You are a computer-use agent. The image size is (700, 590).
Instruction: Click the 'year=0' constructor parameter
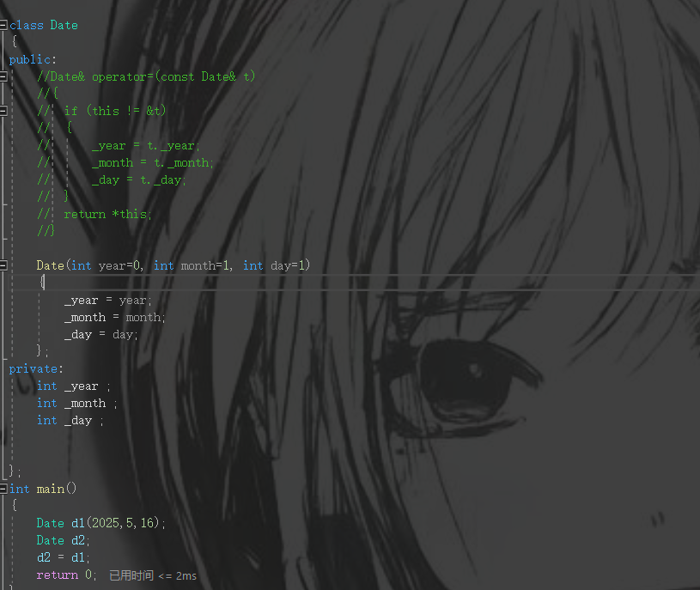click(x=120, y=266)
